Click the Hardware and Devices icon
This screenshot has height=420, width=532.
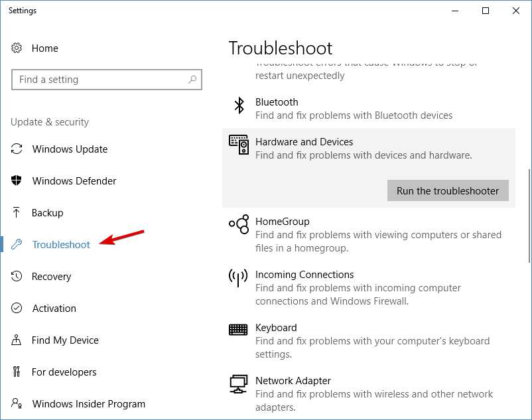click(x=238, y=143)
